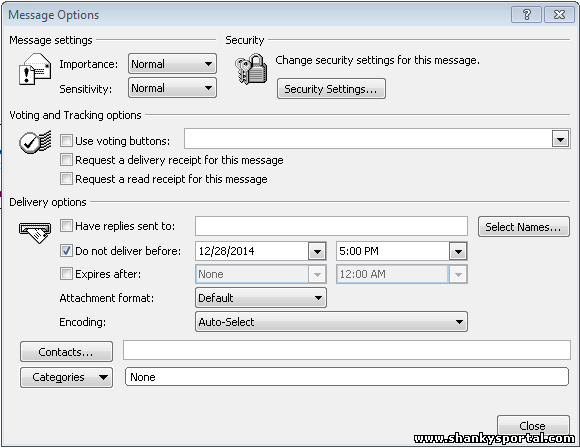Enable the Expires after checkbox

(67, 274)
